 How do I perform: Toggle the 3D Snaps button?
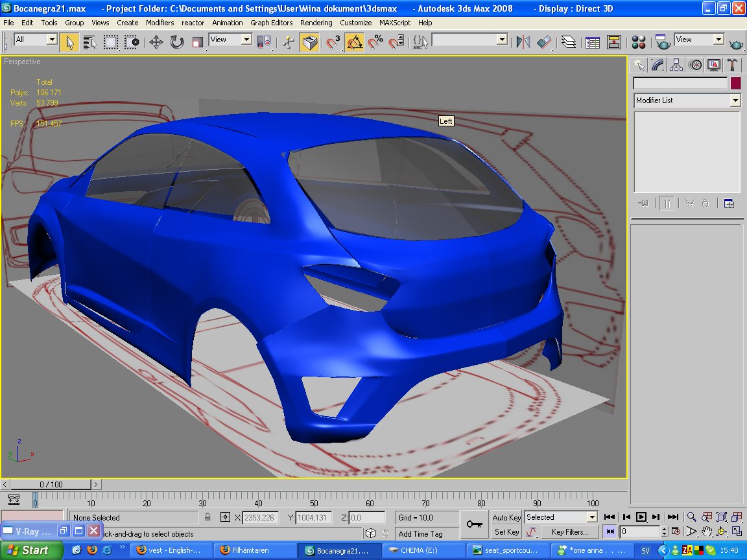(x=333, y=42)
